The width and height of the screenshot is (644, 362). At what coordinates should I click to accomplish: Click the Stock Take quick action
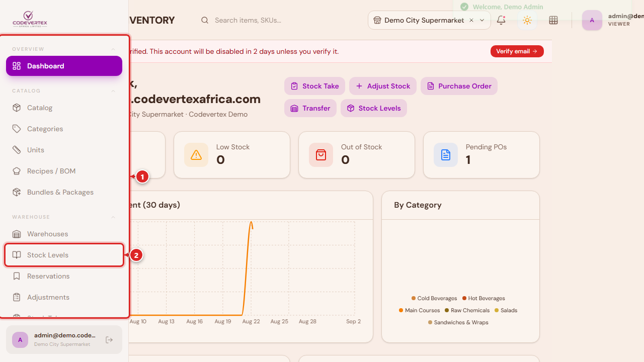pyautogui.click(x=314, y=86)
